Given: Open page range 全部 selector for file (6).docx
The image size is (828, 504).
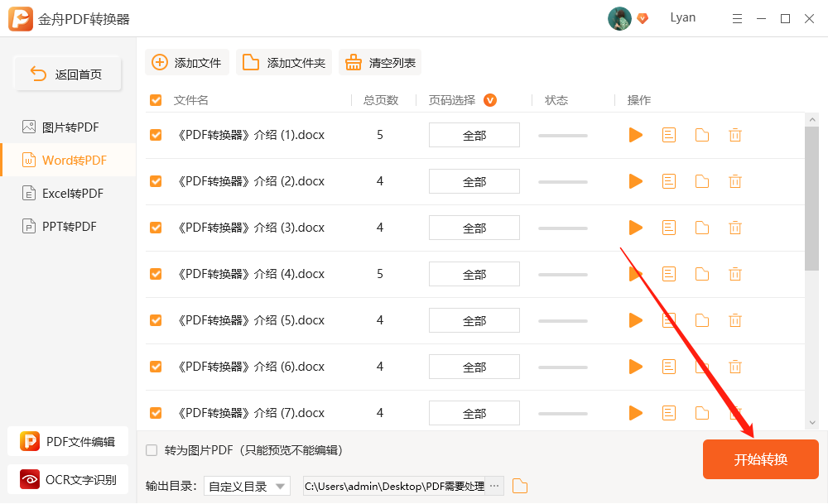Looking at the screenshot, I should point(474,367).
